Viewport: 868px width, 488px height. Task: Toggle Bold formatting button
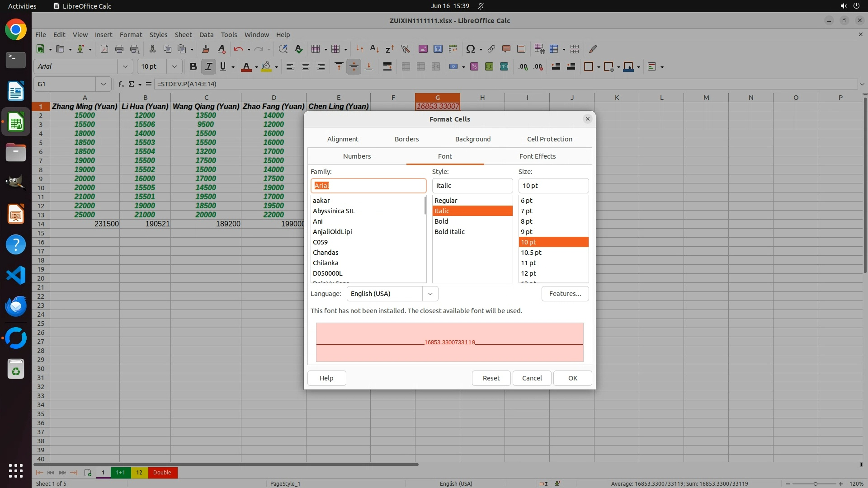(193, 66)
